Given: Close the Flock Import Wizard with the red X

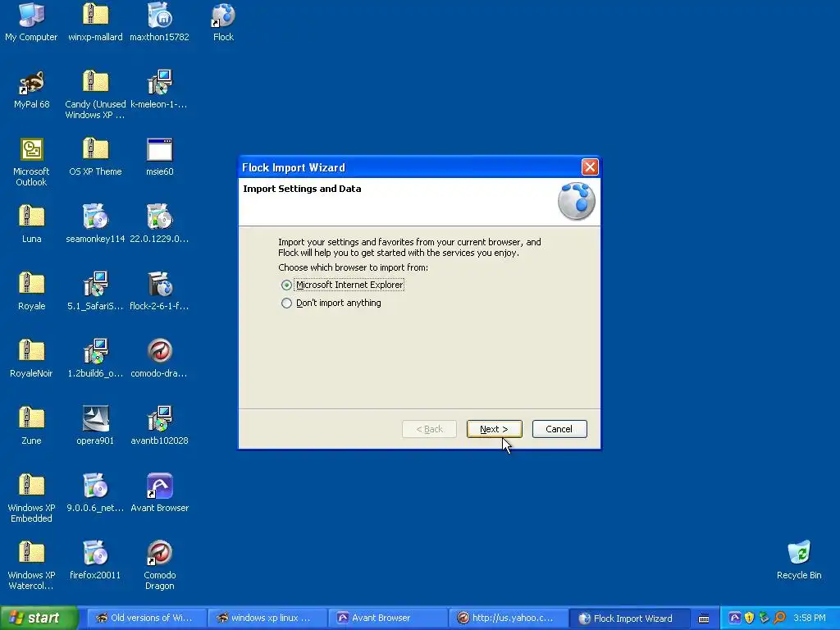Looking at the screenshot, I should [590, 167].
